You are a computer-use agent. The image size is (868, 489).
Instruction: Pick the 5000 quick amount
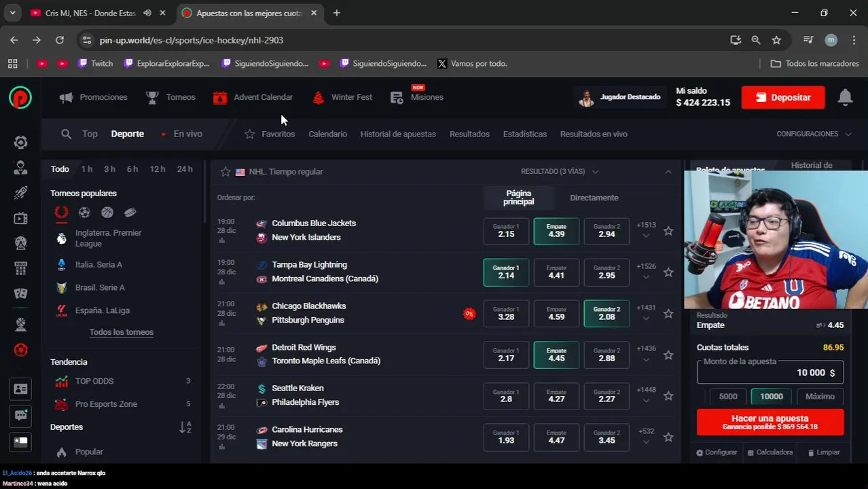tap(728, 397)
